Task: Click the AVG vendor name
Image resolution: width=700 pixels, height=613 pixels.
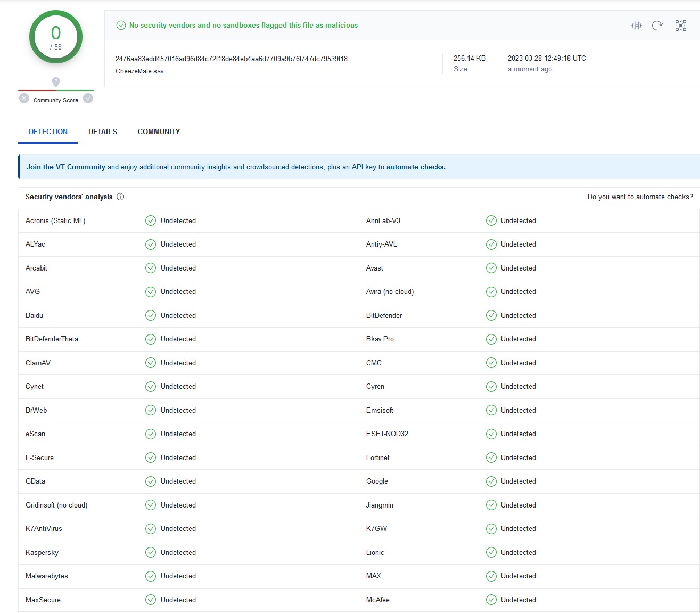Action: tap(32, 292)
